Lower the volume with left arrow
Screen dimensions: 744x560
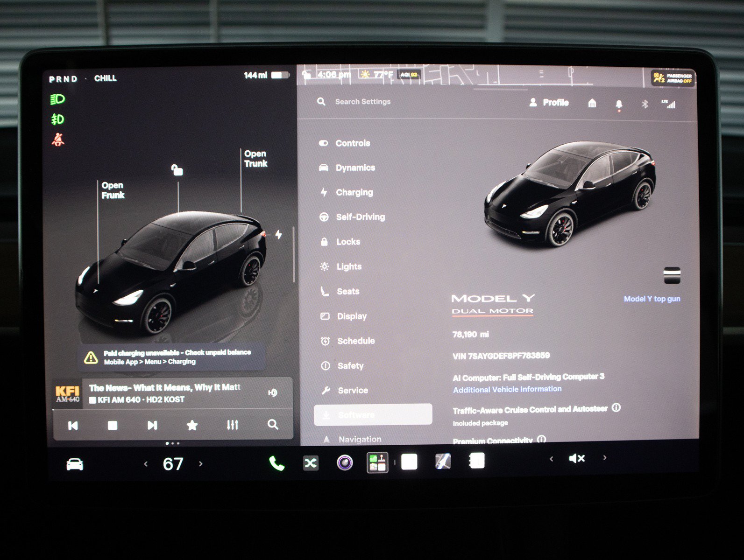coord(552,459)
